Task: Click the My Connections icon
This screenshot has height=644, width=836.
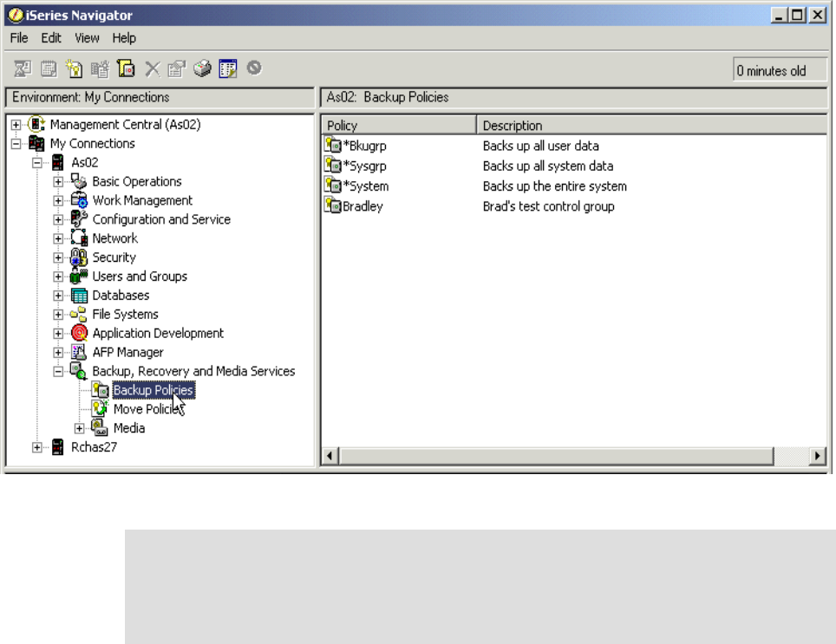Action: pos(36,143)
